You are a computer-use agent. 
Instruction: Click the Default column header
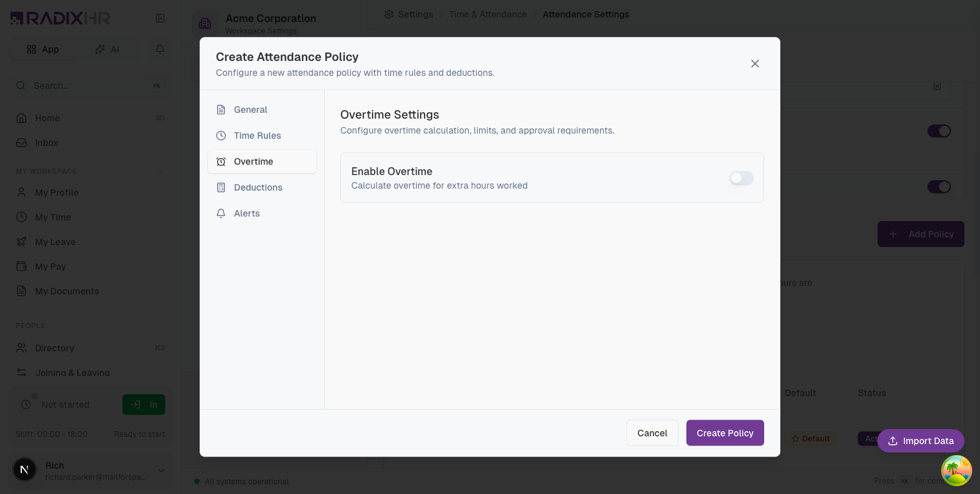pyautogui.click(x=800, y=393)
